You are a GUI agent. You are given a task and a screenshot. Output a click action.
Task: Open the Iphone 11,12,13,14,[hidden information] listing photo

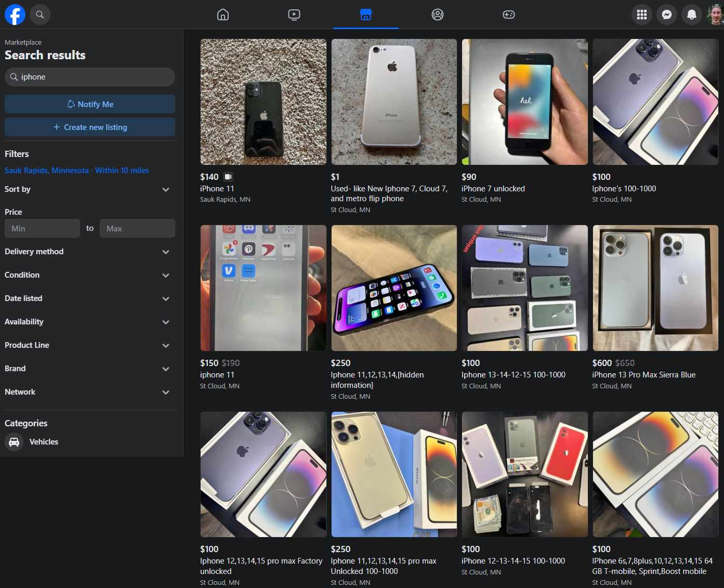point(394,288)
